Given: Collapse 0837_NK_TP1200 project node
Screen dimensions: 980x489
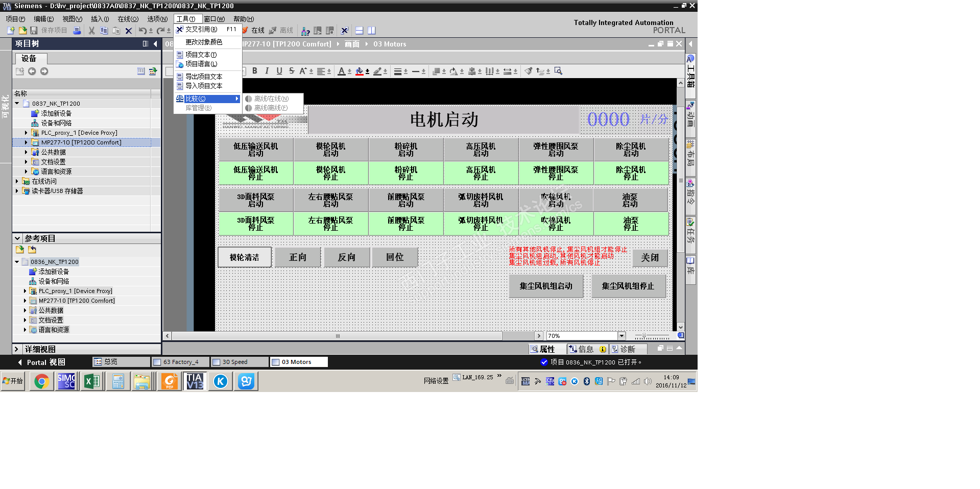Looking at the screenshot, I should 17,104.
